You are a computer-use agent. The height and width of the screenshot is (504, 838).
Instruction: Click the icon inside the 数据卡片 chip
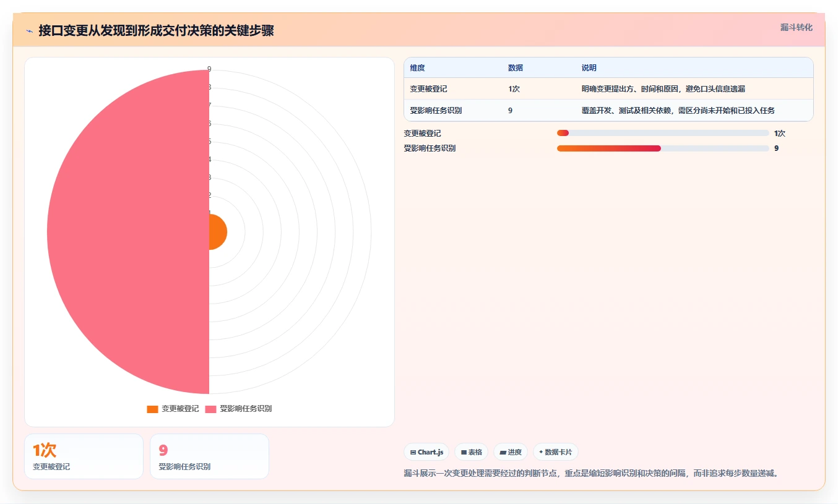541,452
